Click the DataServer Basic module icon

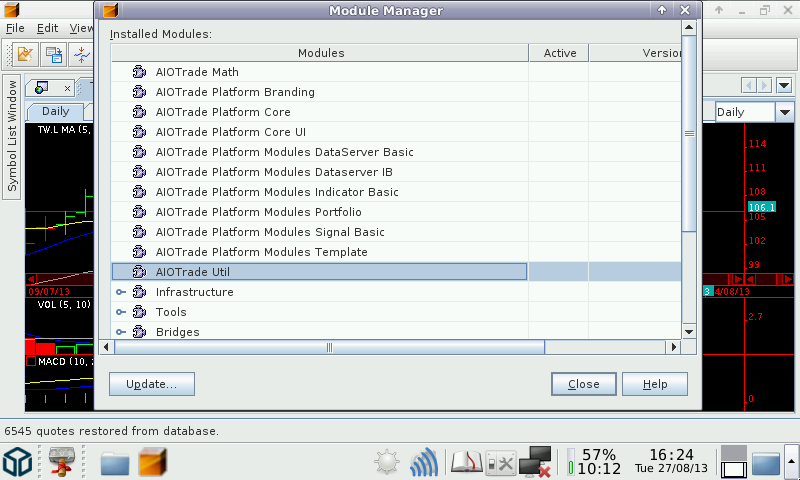(x=139, y=152)
